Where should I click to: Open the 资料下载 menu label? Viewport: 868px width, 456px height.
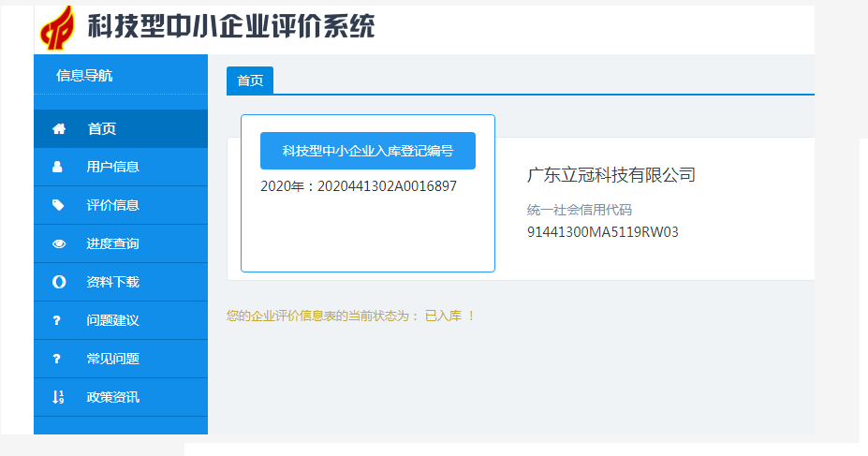[x=112, y=282]
